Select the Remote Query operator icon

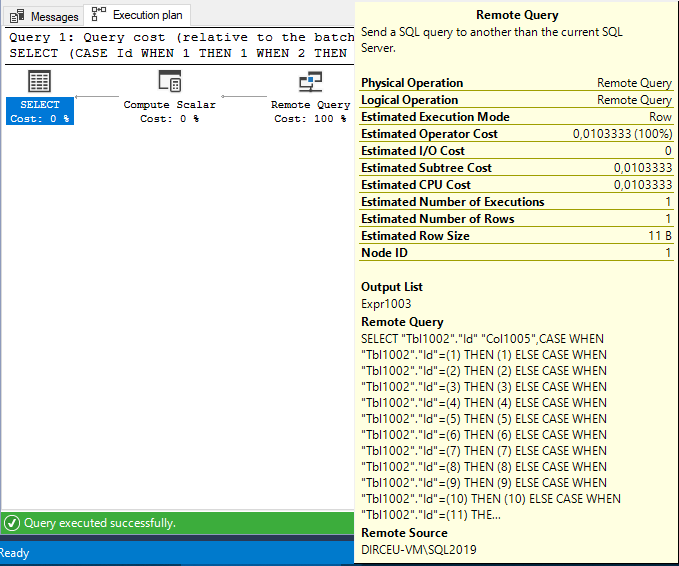coord(310,82)
